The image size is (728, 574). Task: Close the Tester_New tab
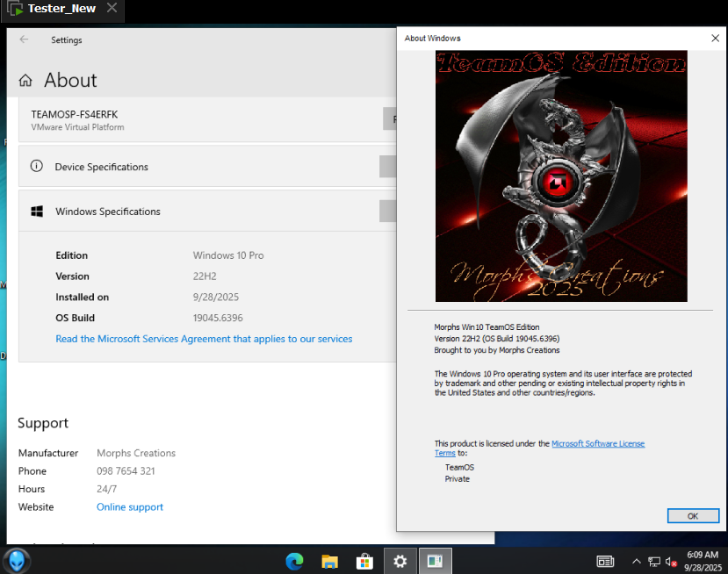112,9
